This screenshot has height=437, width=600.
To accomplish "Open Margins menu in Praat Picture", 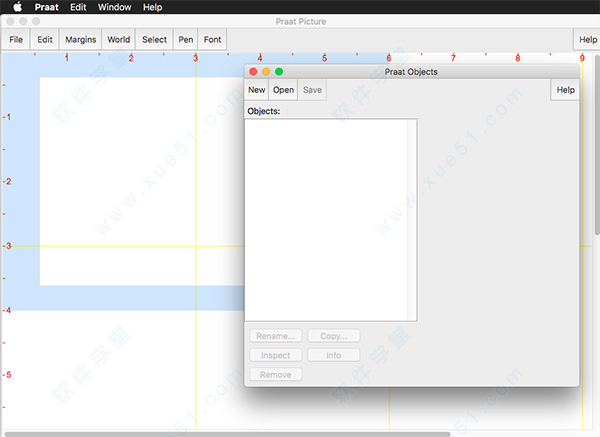I will tap(80, 39).
